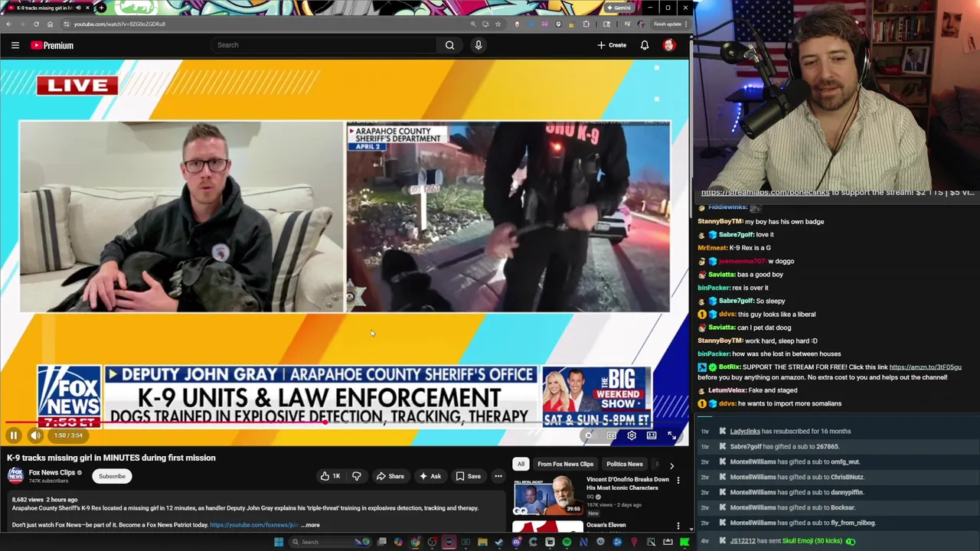The image size is (980, 551).
Task: Open the Fox News Clips channel name
Action: tap(52, 473)
